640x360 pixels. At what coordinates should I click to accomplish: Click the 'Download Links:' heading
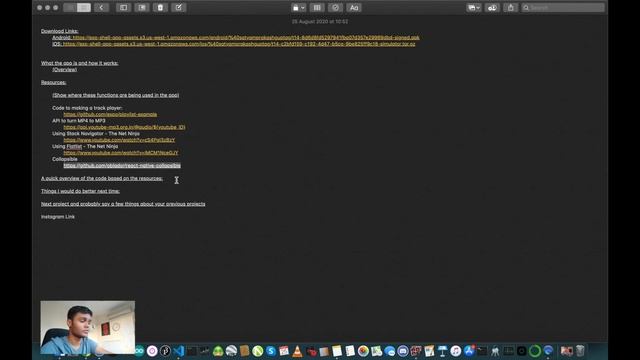coord(60,31)
